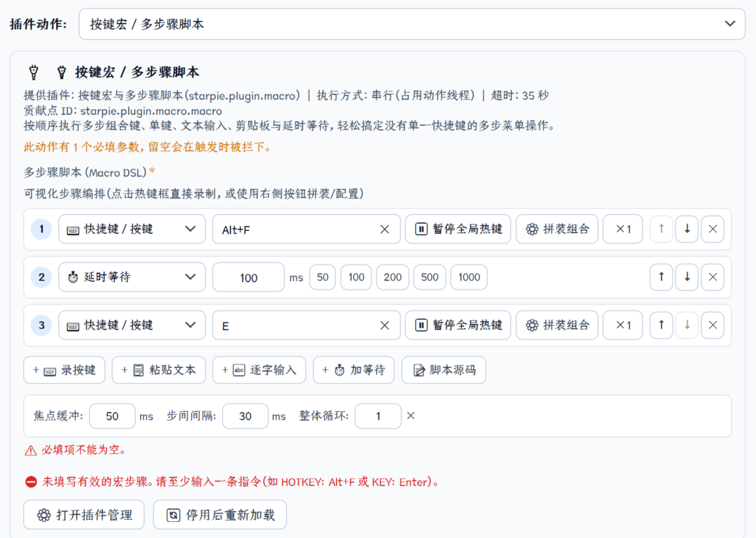Image resolution: width=756 pixels, height=538 pixels.
Task: Click the orange 此动作有 1 个必填参数 notice
Action: [148, 147]
